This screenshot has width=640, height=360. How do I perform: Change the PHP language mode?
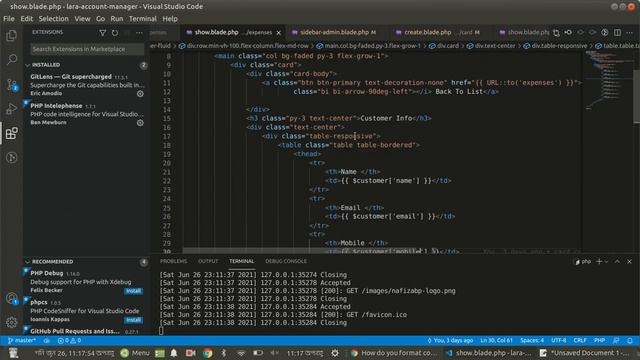coord(599,340)
